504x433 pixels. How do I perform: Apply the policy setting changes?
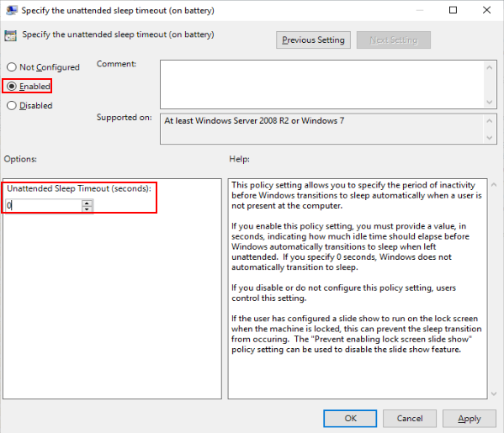pyautogui.click(x=470, y=418)
